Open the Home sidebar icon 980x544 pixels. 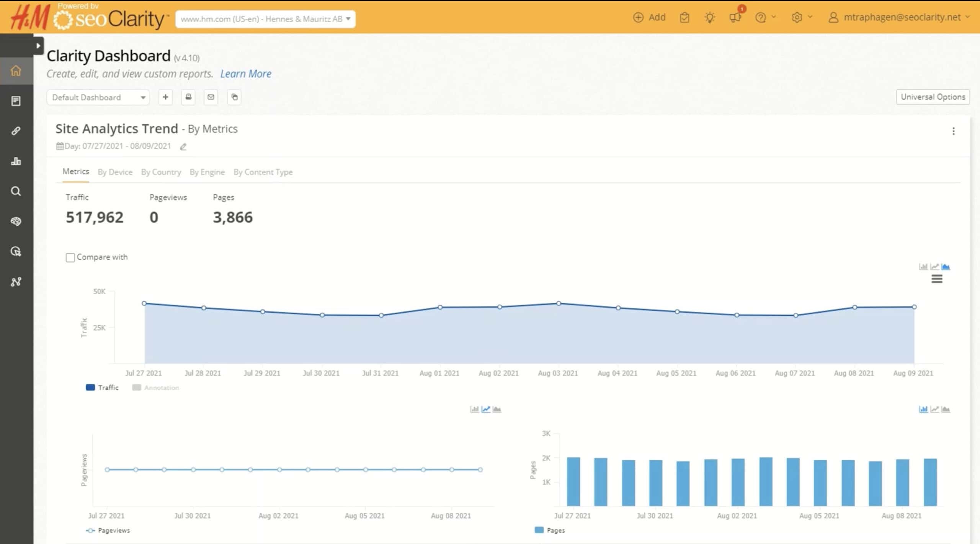16,70
